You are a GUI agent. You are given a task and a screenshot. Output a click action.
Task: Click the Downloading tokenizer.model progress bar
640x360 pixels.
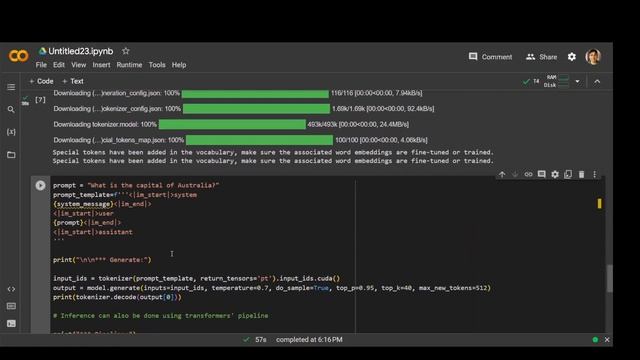pyautogui.click(x=232, y=124)
